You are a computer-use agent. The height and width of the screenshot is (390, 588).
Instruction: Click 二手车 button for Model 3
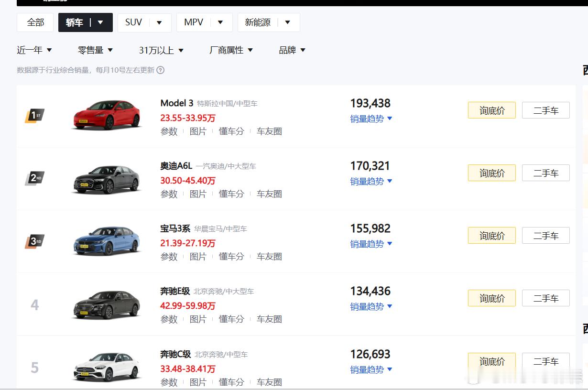click(546, 110)
